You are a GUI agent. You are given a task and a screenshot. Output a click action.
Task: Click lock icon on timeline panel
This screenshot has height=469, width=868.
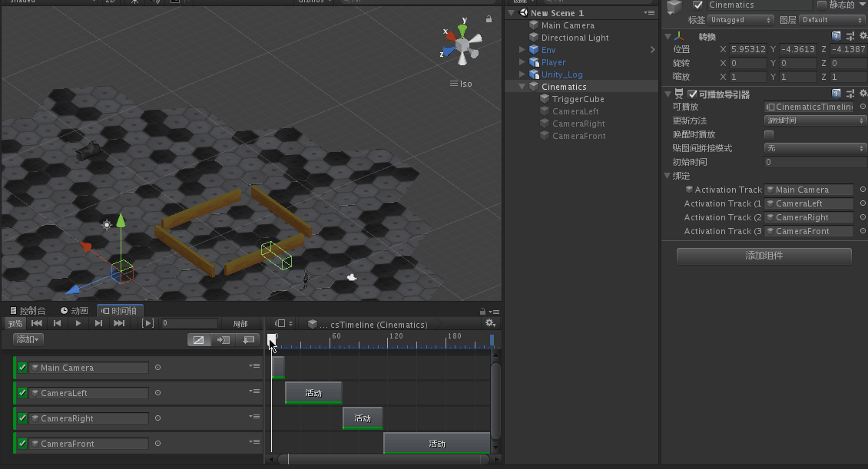[482, 312]
